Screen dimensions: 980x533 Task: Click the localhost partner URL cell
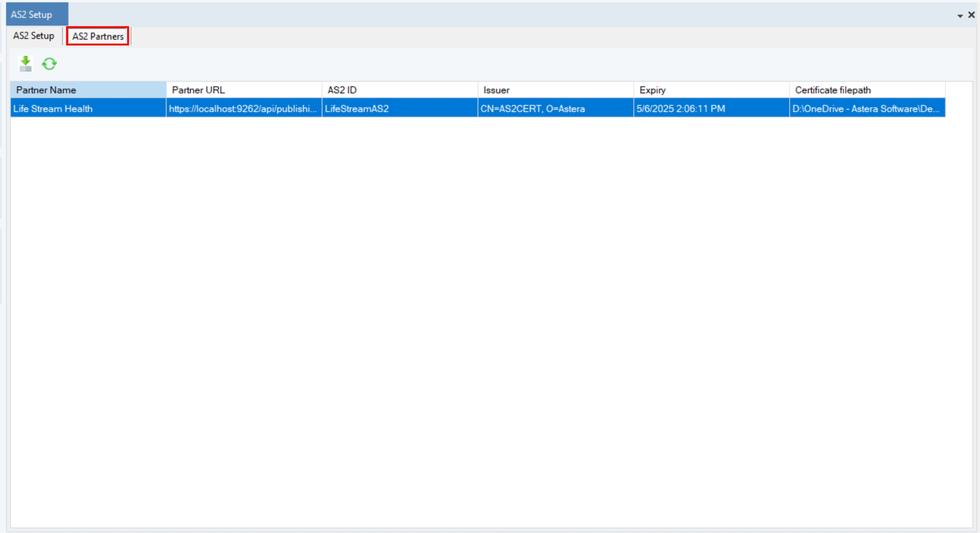point(243,109)
